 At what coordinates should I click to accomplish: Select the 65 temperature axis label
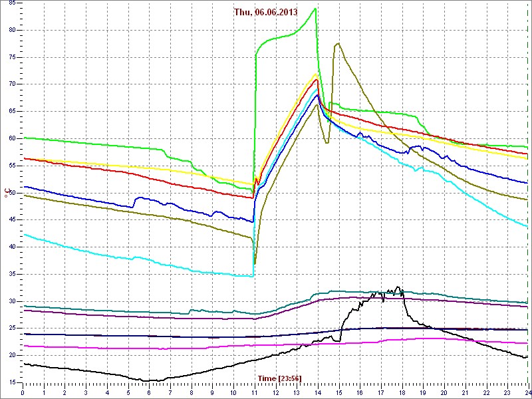click(x=11, y=111)
